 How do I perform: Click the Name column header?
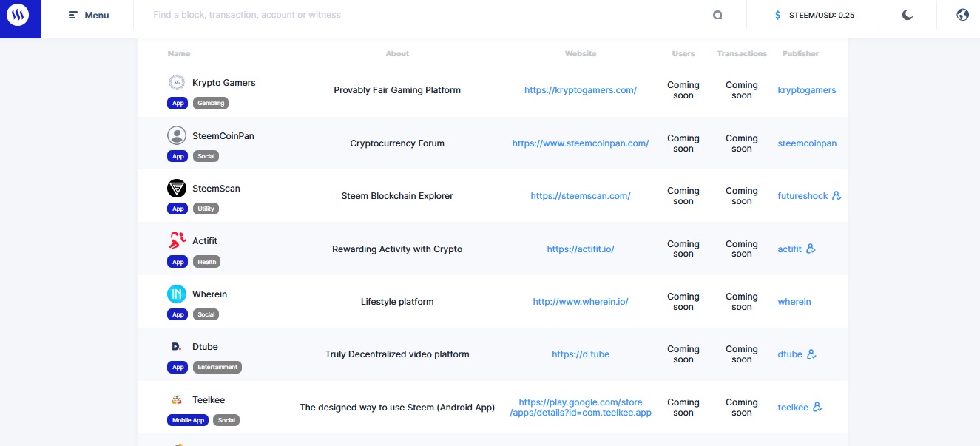tap(179, 53)
